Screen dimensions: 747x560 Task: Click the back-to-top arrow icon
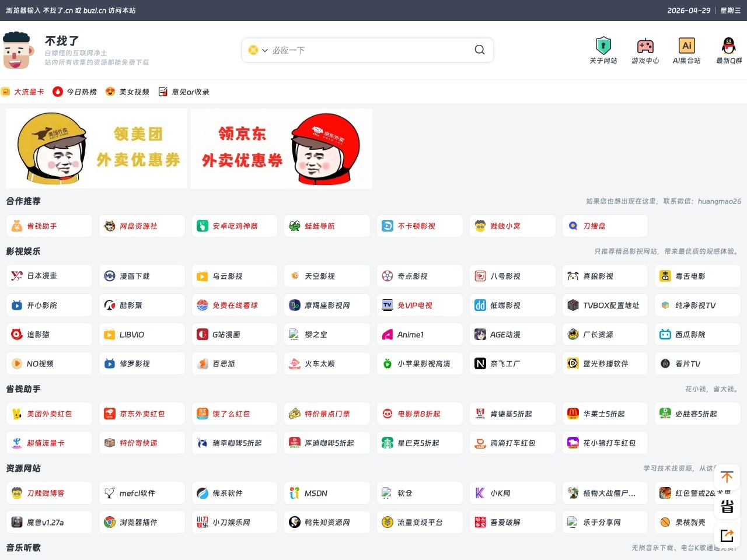727,477
